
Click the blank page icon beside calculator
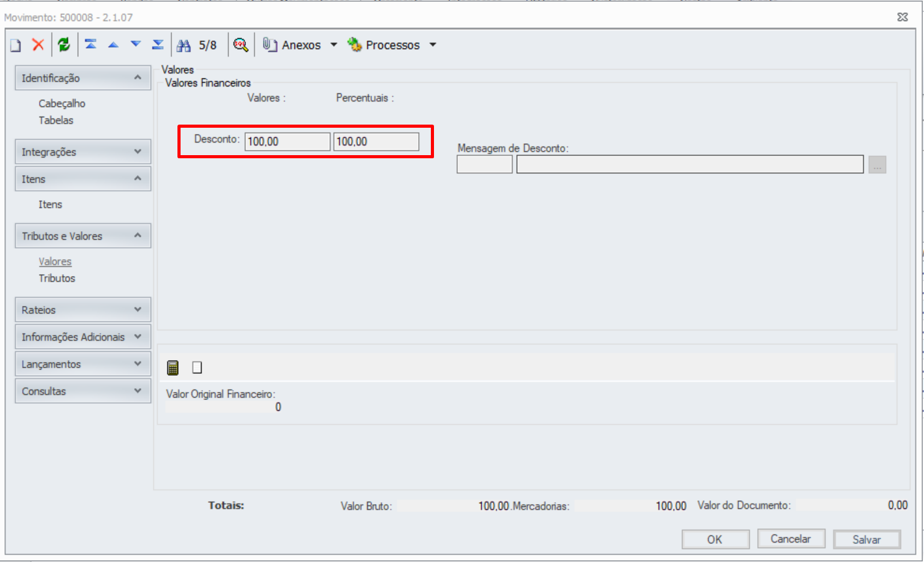(197, 368)
